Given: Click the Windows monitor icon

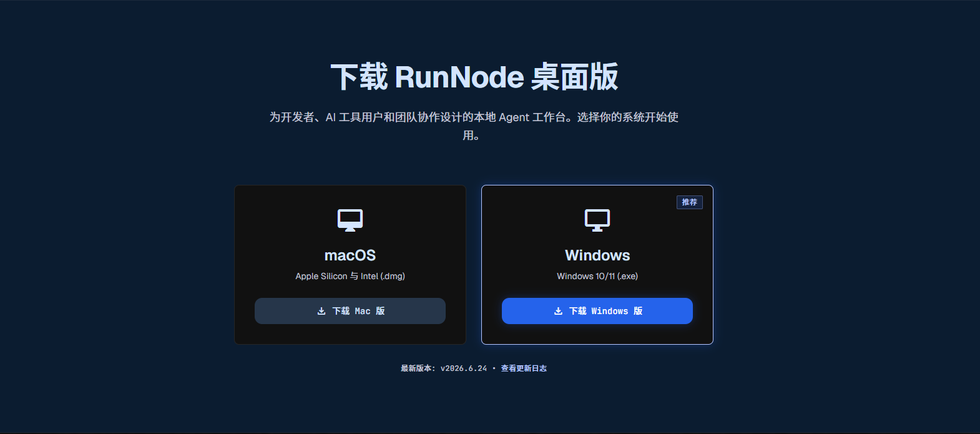Looking at the screenshot, I should point(597,220).
